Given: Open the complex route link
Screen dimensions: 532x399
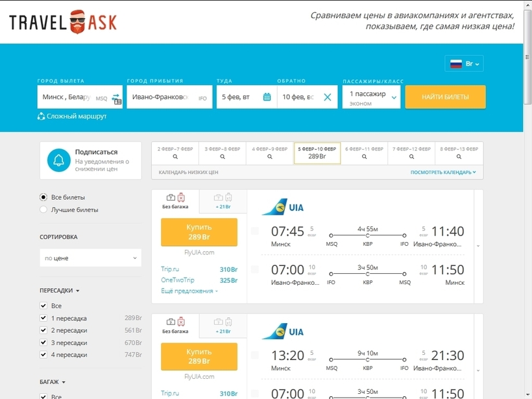Looking at the screenshot, I should 77,116.
